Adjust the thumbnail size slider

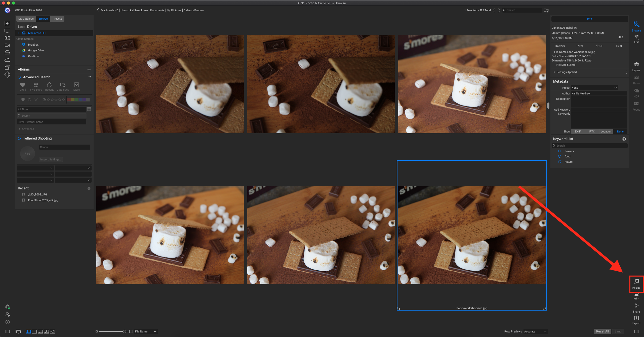[x=124, y=331]
